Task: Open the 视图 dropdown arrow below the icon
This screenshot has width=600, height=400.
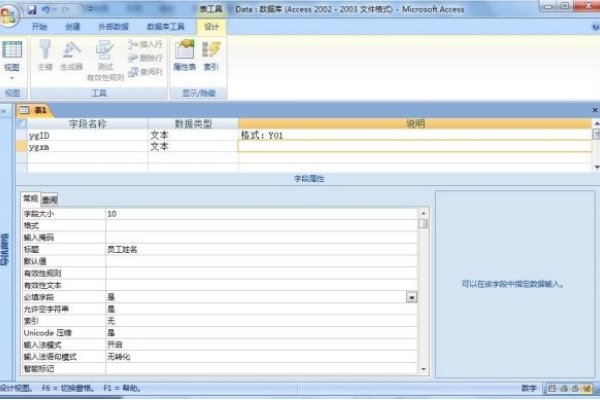Action: coord(12,78)
